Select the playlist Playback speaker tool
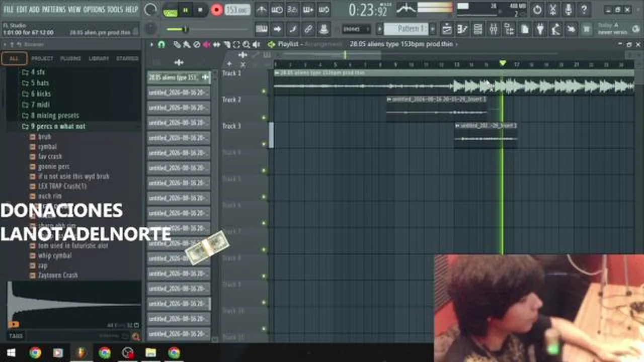The height and width of the screenshot is (362, 644). [x=256, y=45]
